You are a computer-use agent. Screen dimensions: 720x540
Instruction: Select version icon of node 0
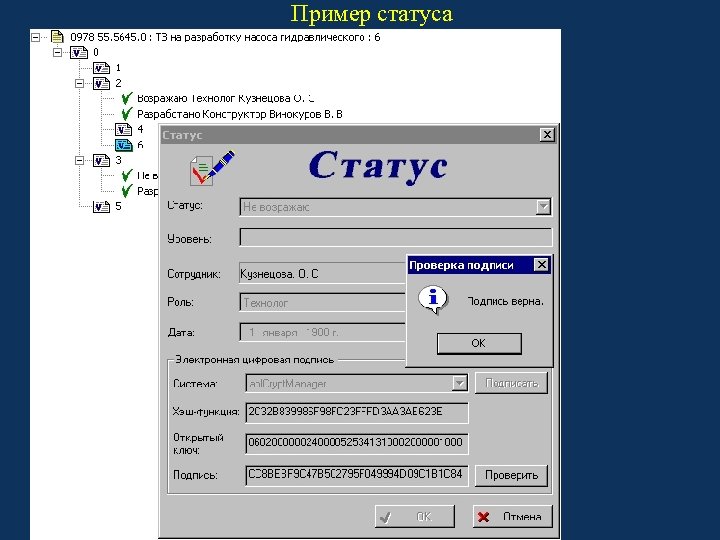[79, 52]
